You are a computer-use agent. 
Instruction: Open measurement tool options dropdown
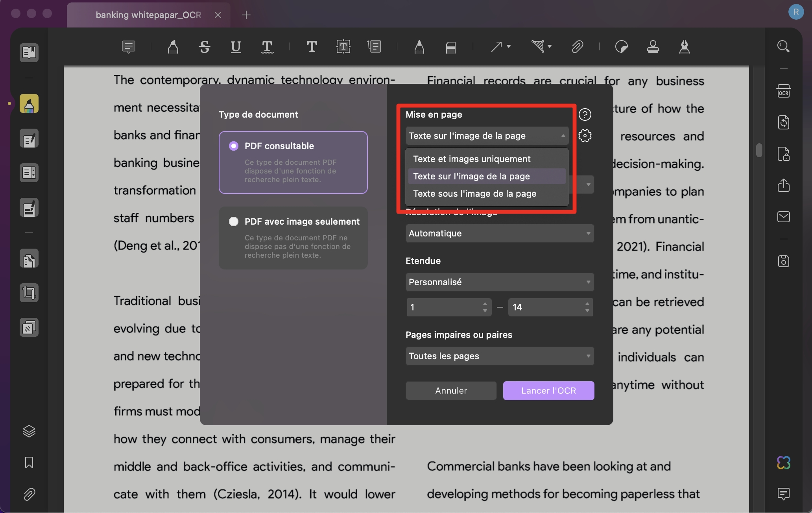tap(550, 46)
